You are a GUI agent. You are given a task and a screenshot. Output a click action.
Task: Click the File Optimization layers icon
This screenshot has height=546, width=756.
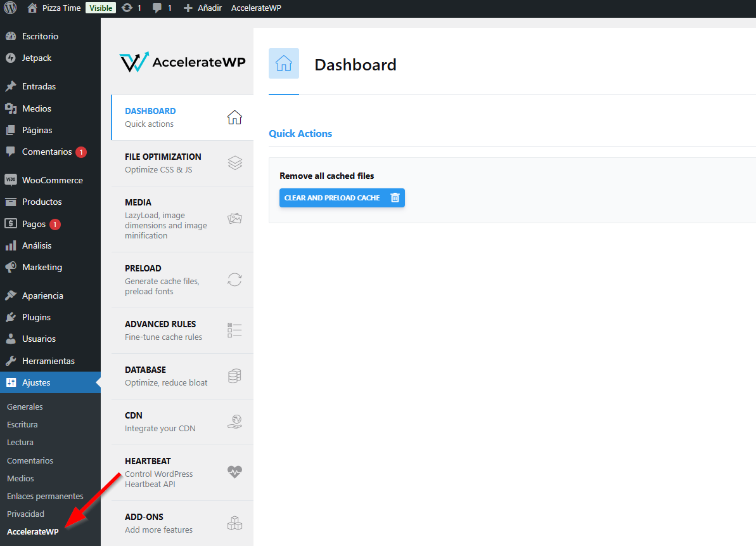(235, 163)
